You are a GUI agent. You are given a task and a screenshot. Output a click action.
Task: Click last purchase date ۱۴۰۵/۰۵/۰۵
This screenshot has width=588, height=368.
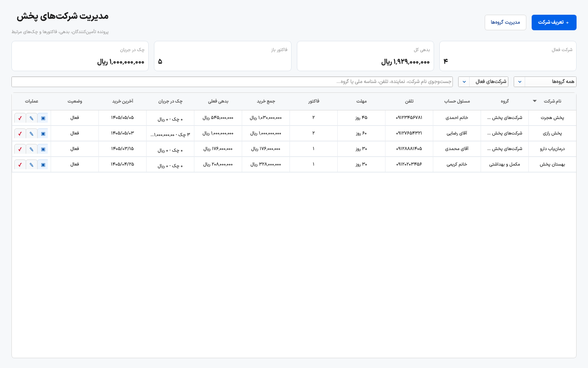[122, 118]
